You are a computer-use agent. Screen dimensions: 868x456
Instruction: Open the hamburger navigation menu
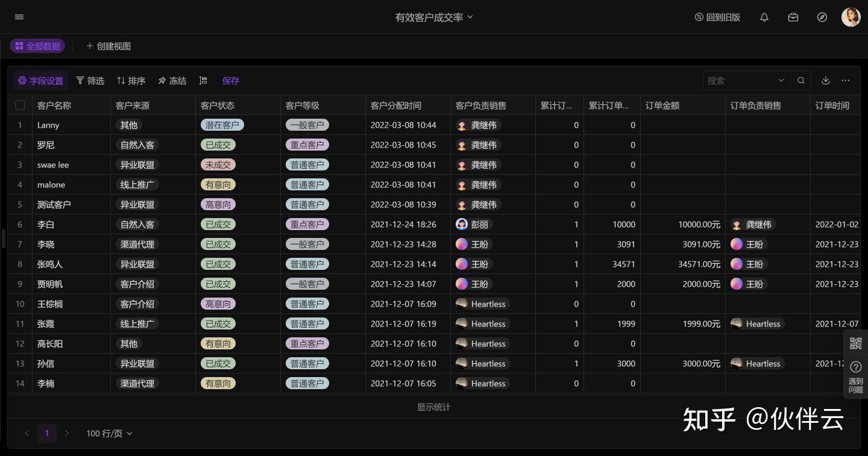coord(19,17)
